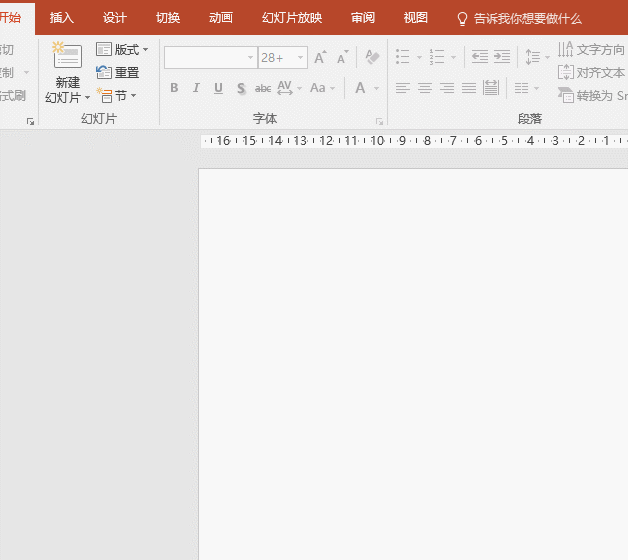Click the Reset (重置) slide button
Screen dimensions: 628x560
pyautogui.click(x=118, y=72)
